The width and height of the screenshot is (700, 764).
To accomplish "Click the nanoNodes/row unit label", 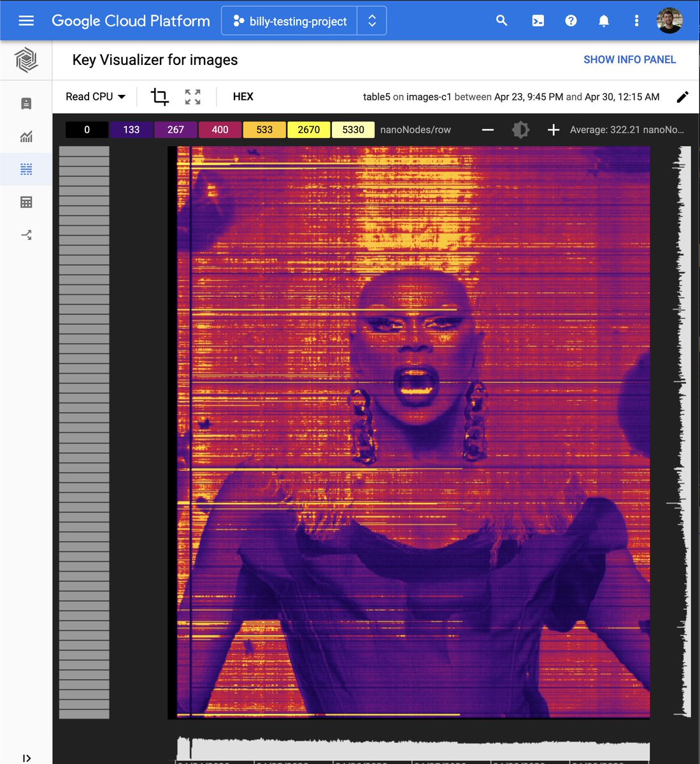I will (x=415, y=130).
